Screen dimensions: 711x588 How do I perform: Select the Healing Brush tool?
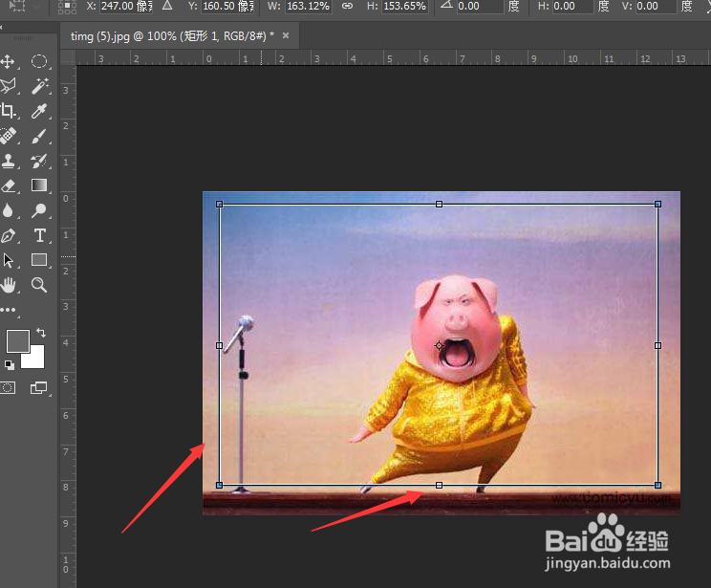(8, 136)
